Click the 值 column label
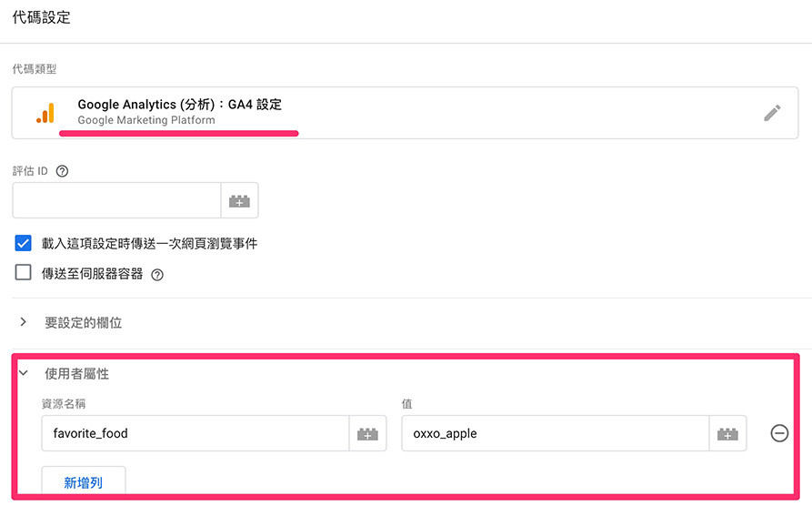The image size is (812, 506). pos(407,403)
